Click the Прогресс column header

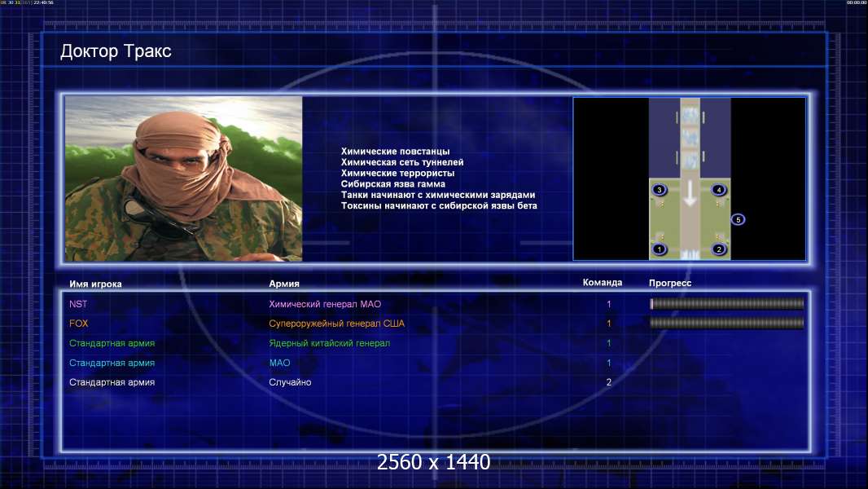[670, 283]
